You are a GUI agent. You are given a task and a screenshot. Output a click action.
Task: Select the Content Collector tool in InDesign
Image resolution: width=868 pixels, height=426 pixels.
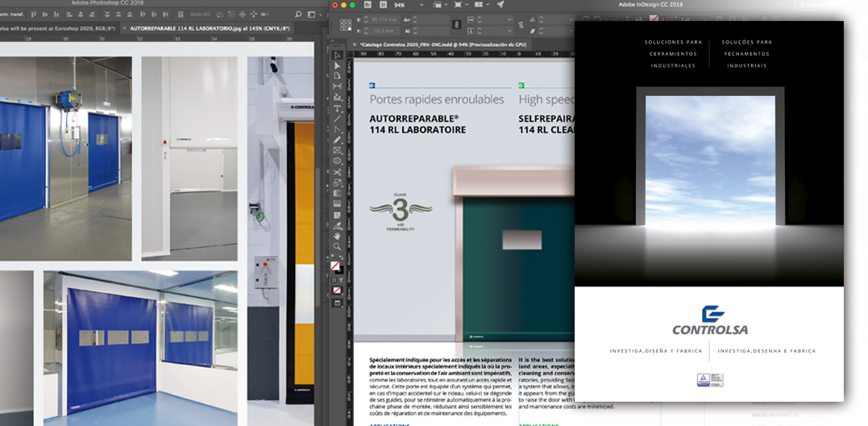(337, 98)
